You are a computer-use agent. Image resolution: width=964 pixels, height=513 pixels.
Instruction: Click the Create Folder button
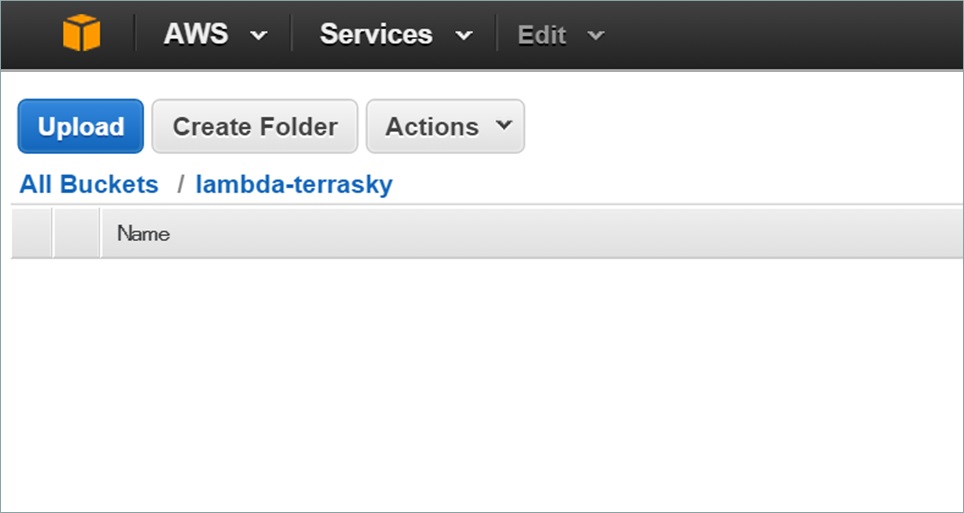tap(255, 127)
